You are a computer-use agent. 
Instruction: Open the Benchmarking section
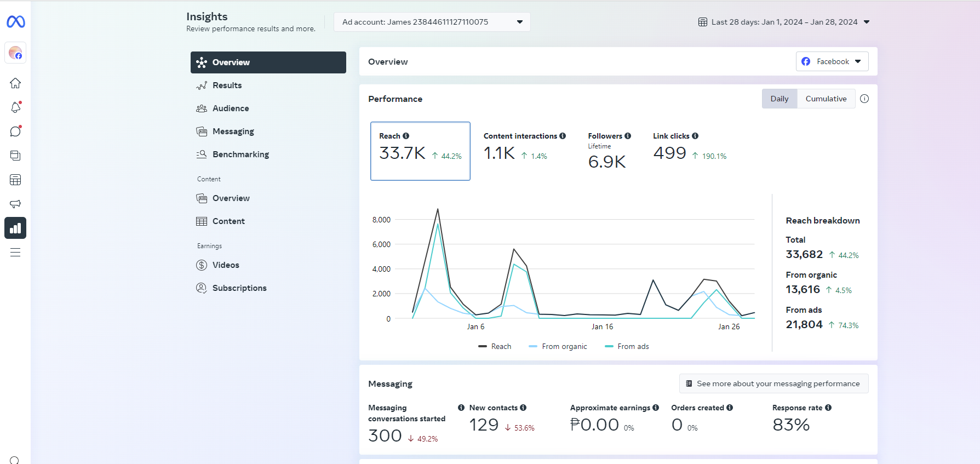click(240, 154)
